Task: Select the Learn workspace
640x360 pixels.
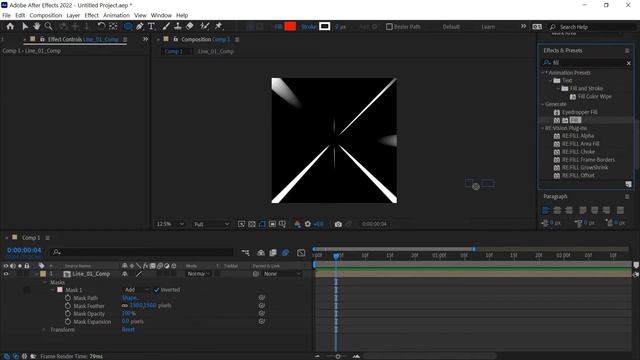Action: pos(488,27)
